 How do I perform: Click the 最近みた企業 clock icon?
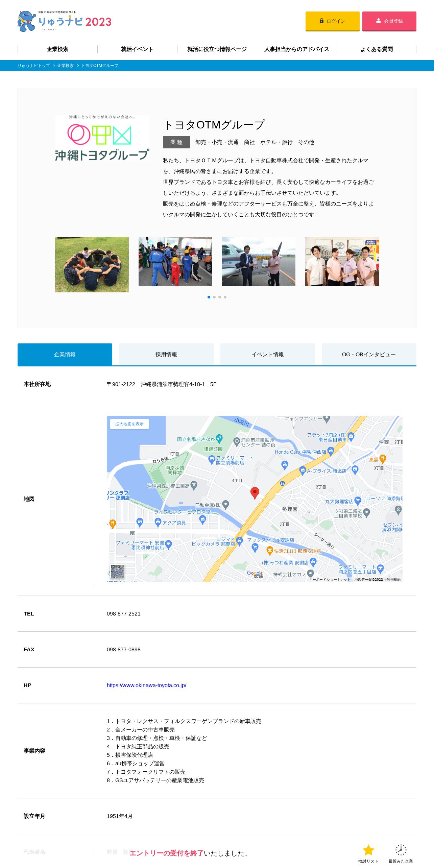click(401, 850)
